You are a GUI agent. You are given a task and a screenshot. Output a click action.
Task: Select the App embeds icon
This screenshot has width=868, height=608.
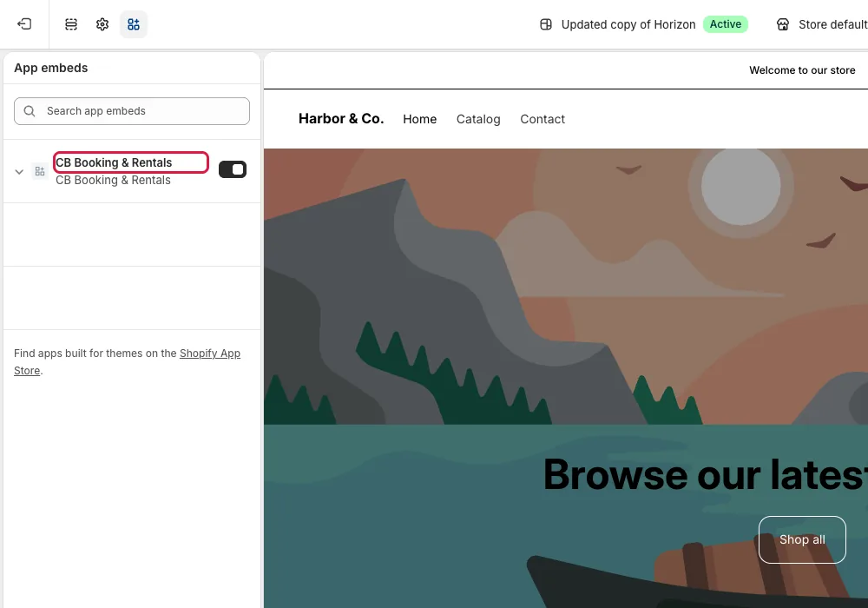pos(134,24)
